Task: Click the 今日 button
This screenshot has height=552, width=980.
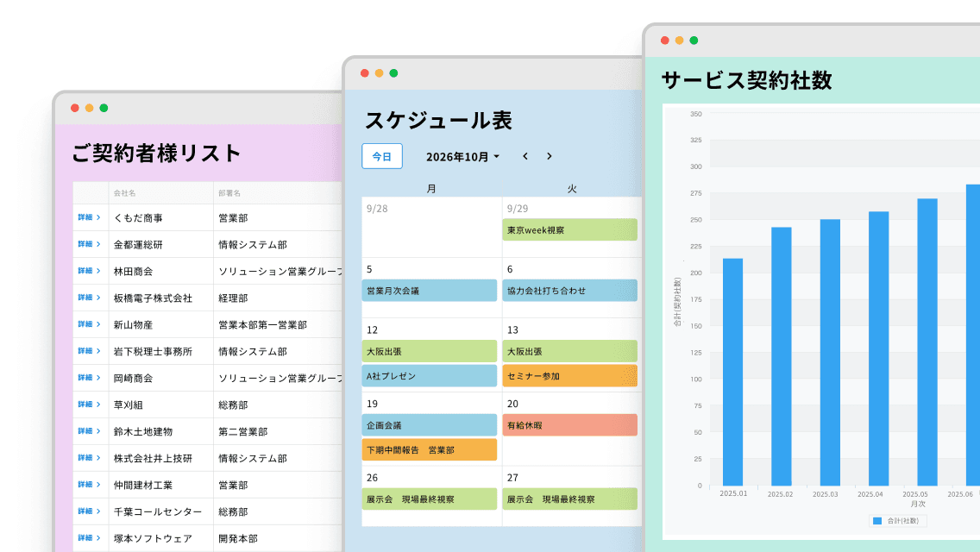Action: click(x=382, y=156)
